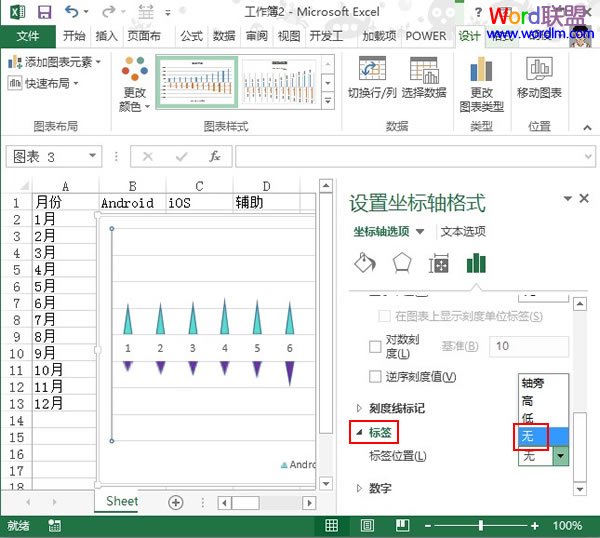Open the Fill & Line paint bucket icon
Image resolution: width=600 pixels, height=538 pixels.
[365, 264]
